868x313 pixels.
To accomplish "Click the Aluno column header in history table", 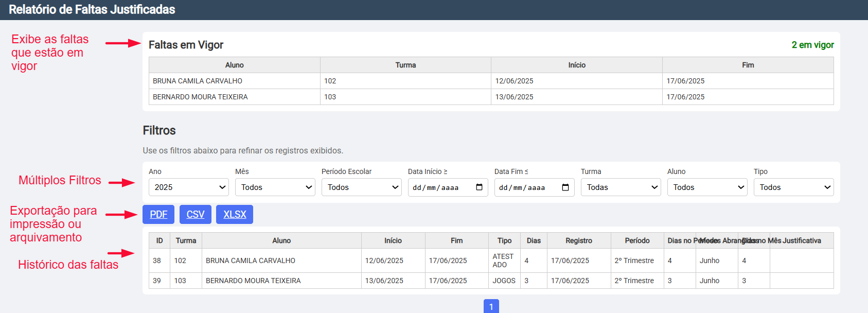I will (x=281, y=240).
